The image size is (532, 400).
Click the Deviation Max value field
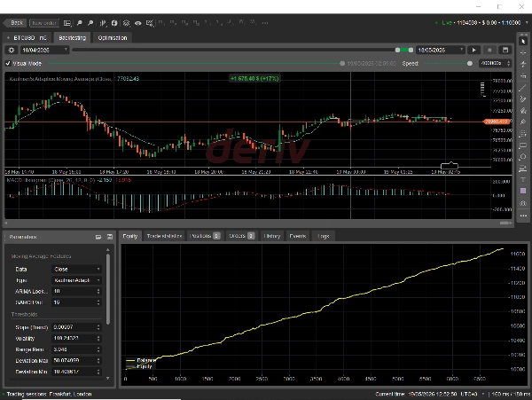77,361
